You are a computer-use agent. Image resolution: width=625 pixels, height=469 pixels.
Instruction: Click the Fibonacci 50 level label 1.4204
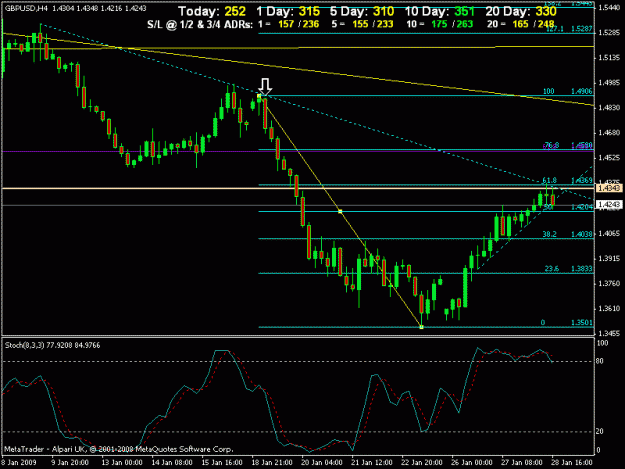click(x=582, y=207)
